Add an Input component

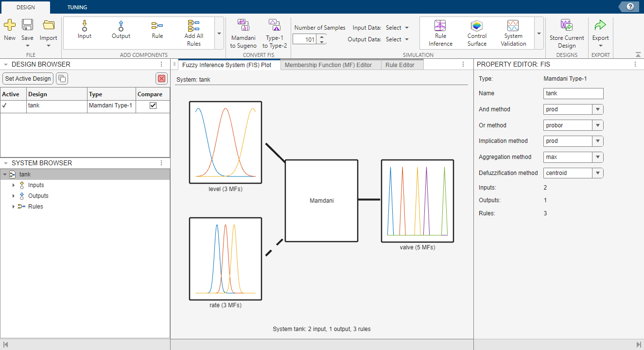84,30
